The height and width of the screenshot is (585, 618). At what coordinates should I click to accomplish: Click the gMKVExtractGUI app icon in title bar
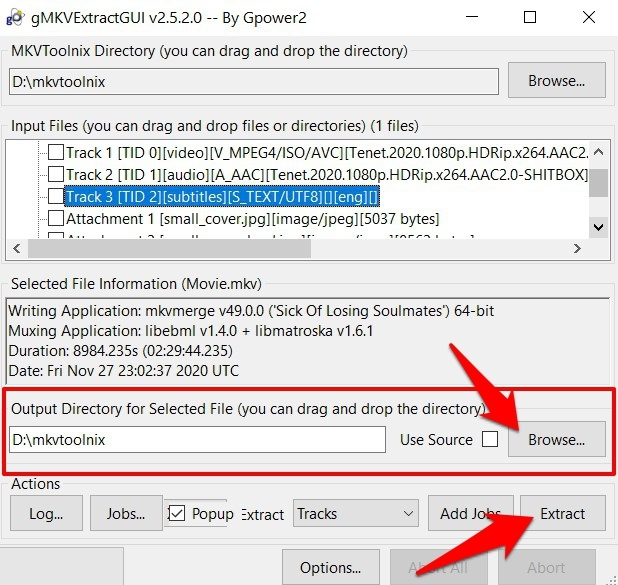(x=15, y=18)
